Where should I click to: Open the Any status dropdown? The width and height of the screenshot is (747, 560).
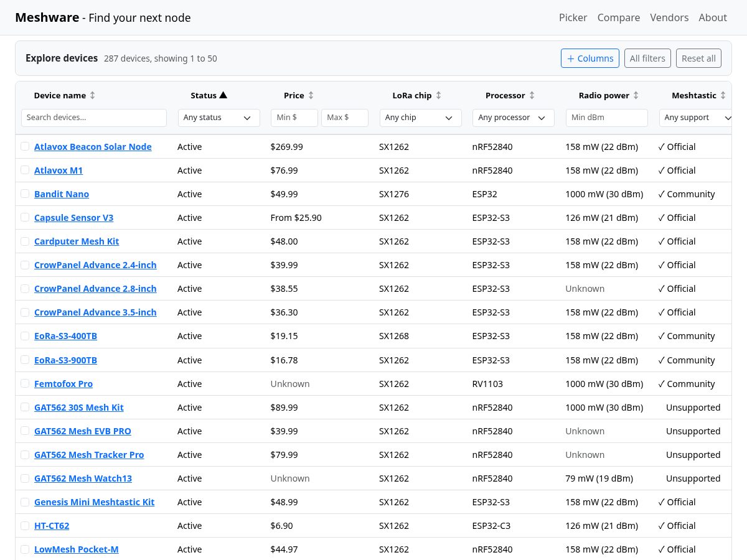[218, 118]
